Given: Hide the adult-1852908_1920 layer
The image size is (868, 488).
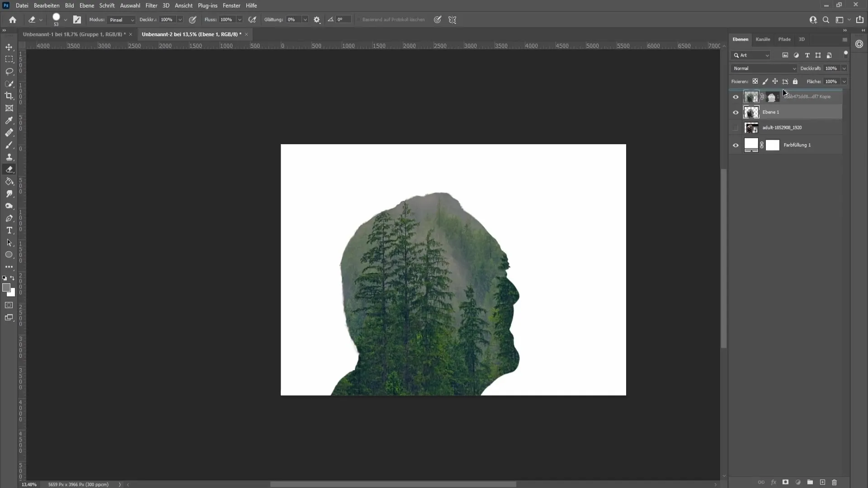Looking at the screenshot, I should 736,127.
